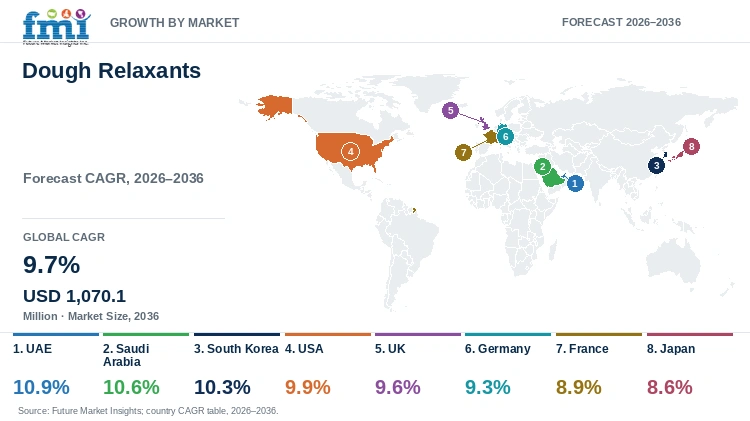Click the source line naming Future Market Insights
This screenshot has width=750, height=421.
(148, 411)
